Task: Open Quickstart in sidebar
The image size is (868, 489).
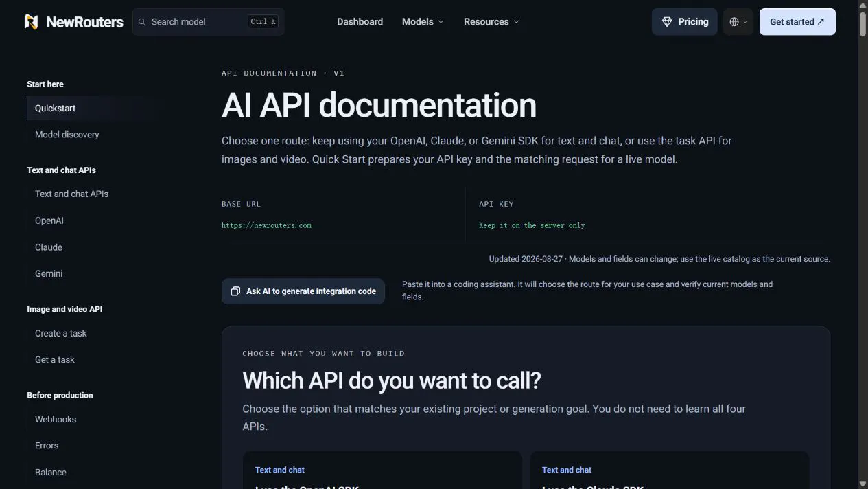Action: 95,109
